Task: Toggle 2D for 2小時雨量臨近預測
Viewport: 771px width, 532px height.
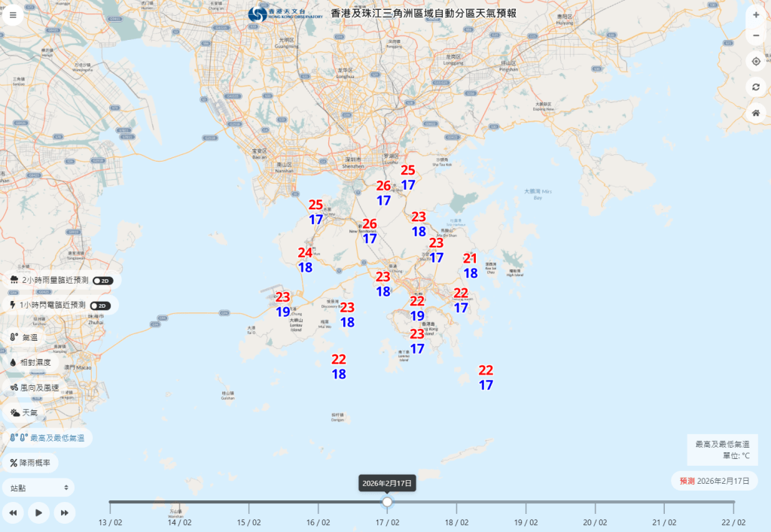Action: [x=102, y=280]
